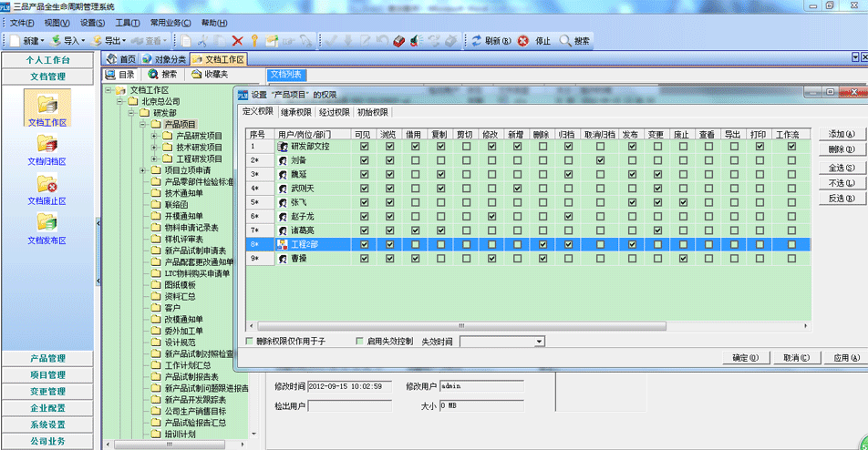Image resolution: width=868 pixels, height=450 pixels.
Task: Click the 刷新 refresh toolbar icon
Action: coord(476,41)
